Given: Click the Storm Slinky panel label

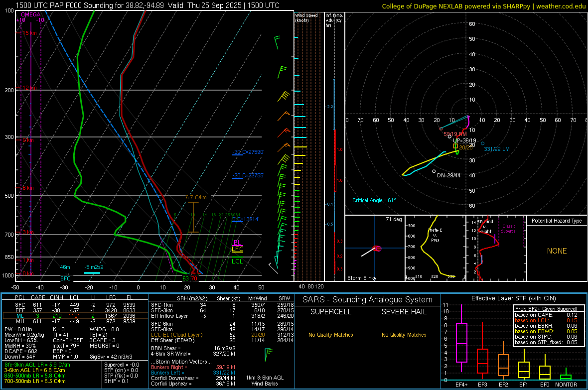Looking at the screenshot, I should pyautogui.click(x=361, y=278).
